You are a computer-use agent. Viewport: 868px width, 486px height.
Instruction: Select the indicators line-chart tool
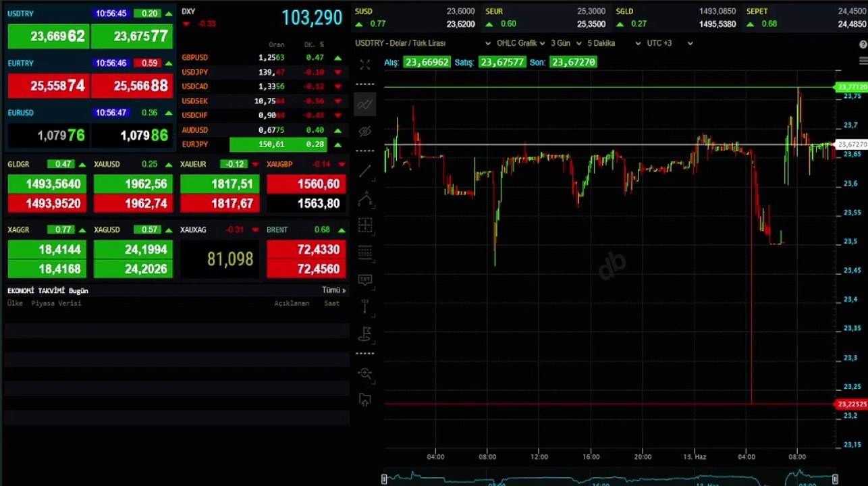365,104
